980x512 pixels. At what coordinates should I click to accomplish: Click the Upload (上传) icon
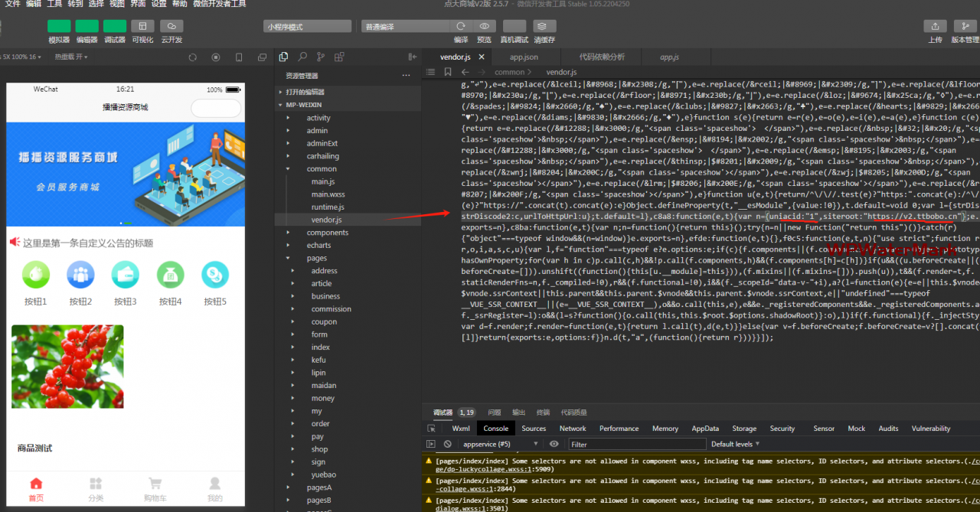(935, 26)
